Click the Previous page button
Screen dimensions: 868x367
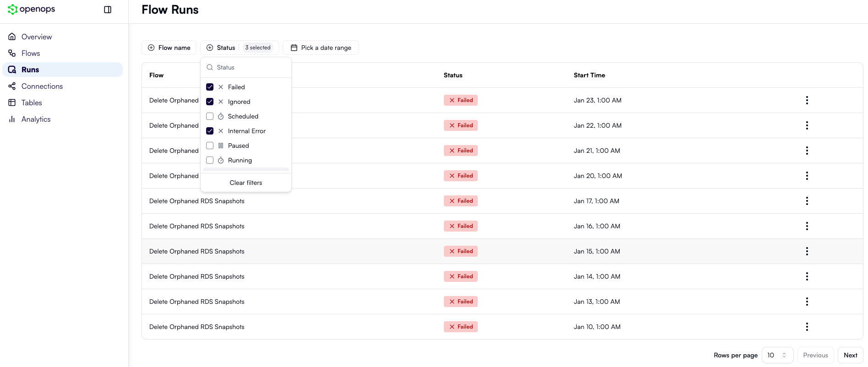[x=815, y=355]
